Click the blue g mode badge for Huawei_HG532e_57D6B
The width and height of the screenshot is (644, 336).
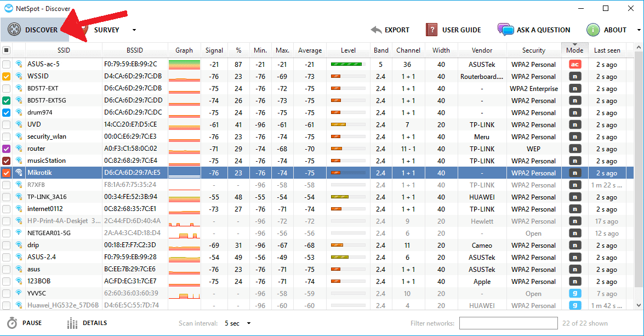click(574, 305)
